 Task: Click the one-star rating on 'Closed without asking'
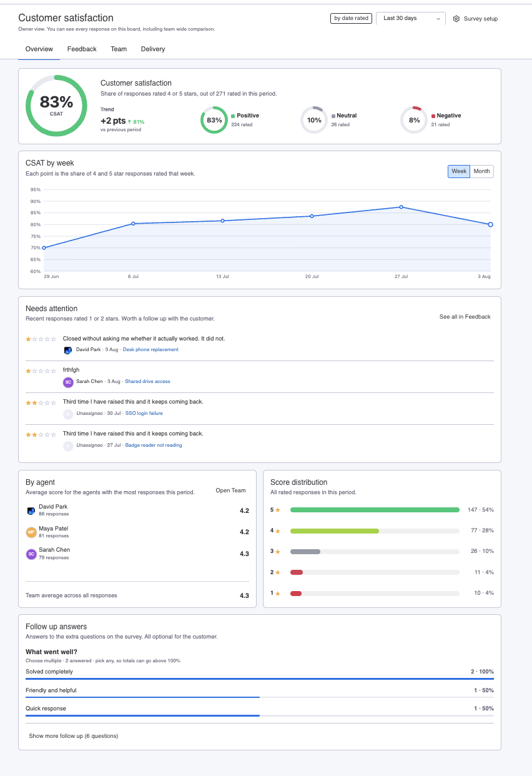tap(41, 339)
